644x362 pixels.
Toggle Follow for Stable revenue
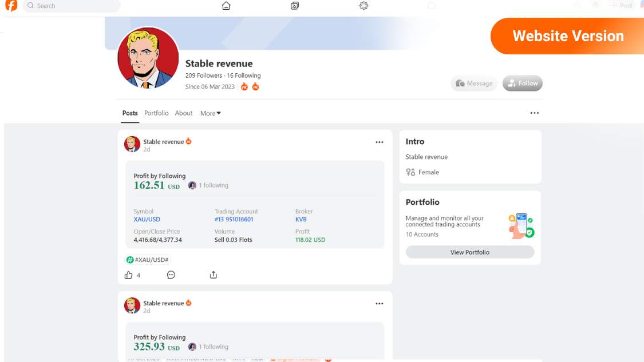(x=521, y=83)
